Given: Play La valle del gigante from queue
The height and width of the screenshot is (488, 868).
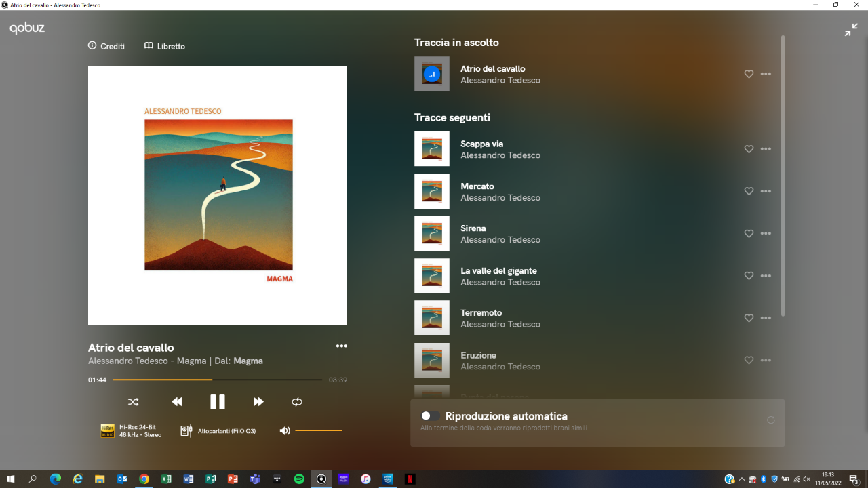Looking at the screenshot, I should pyautogui.click(x=498, y=271).
